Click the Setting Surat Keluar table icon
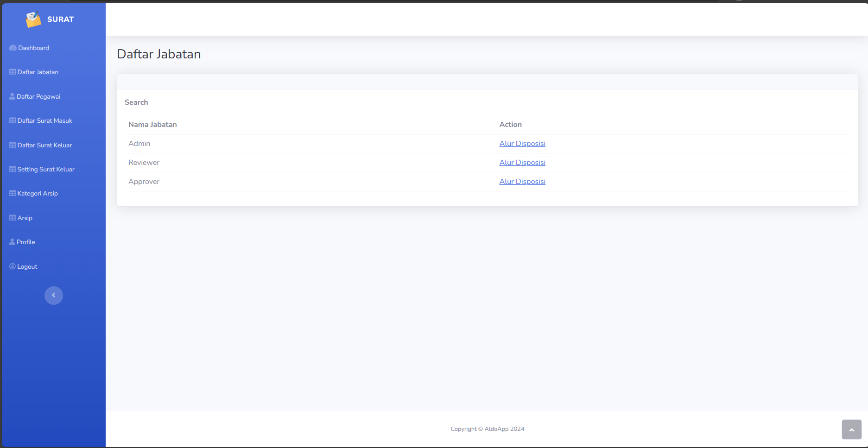The width and height of the screenshot is (868, 448). (13, 169)
